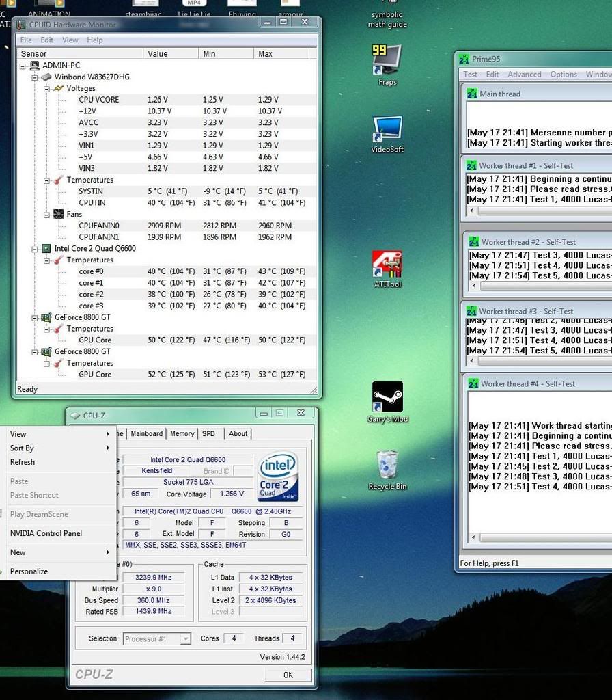
Task: Click the Min column header
Action: (225, 53)
